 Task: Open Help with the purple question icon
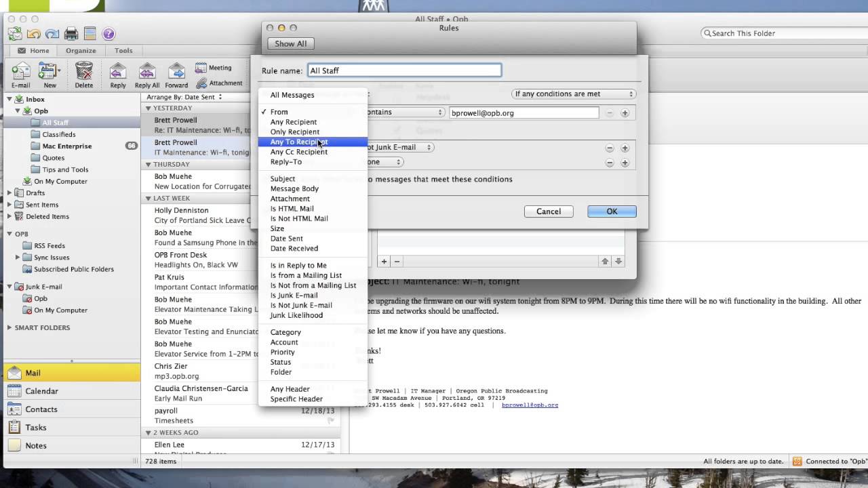[108, 34]
